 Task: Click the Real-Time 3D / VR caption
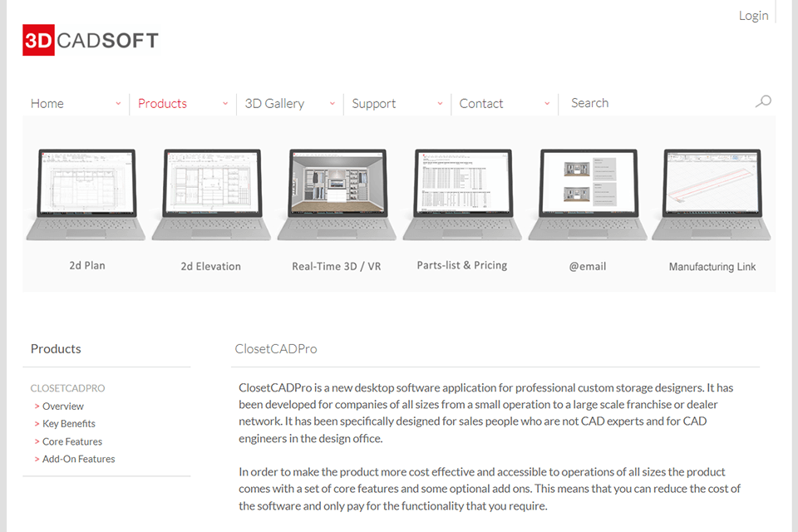point(337,266)
